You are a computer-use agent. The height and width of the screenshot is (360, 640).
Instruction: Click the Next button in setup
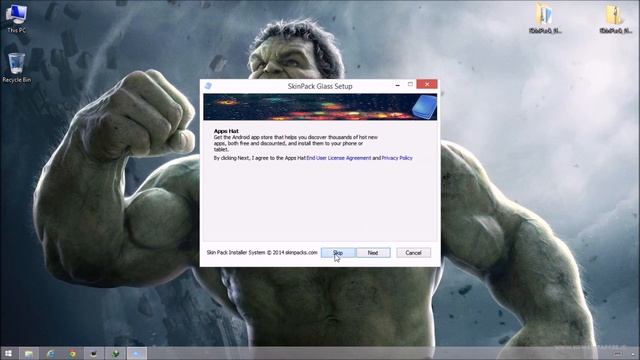click(373, 253)
